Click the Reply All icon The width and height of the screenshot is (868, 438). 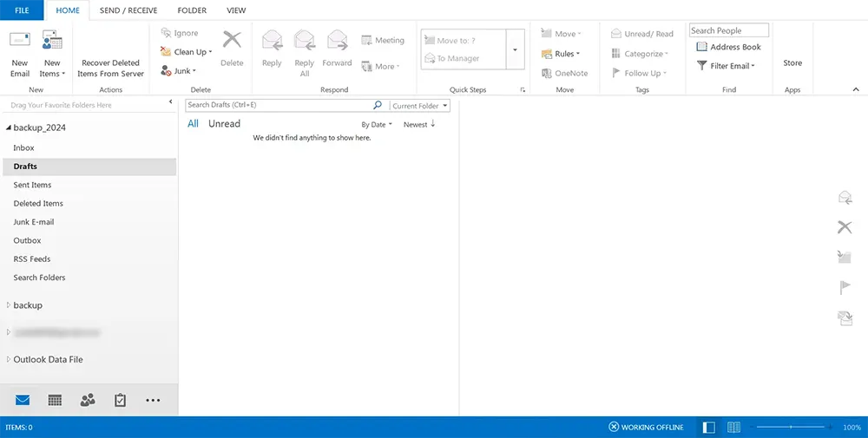coord(305,41)
